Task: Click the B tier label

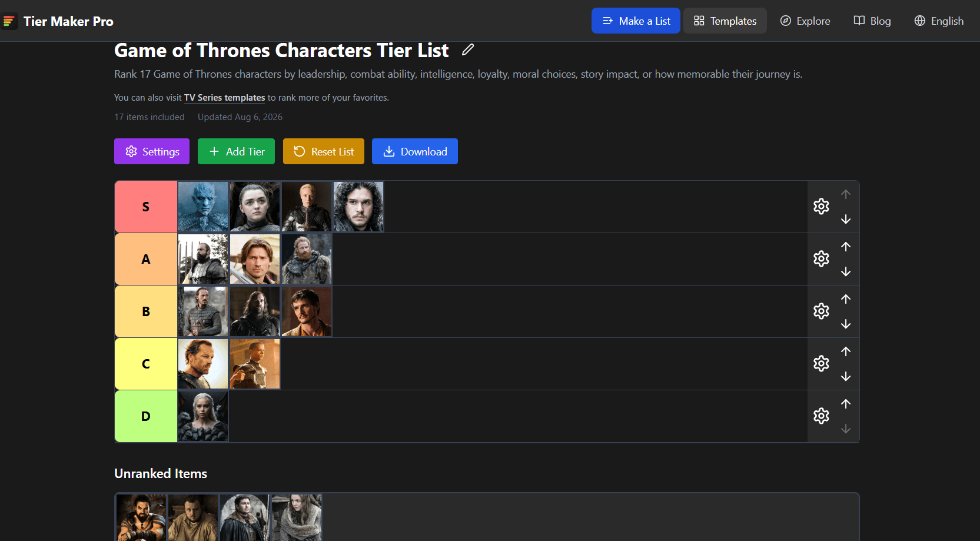Action: (146, 311)
